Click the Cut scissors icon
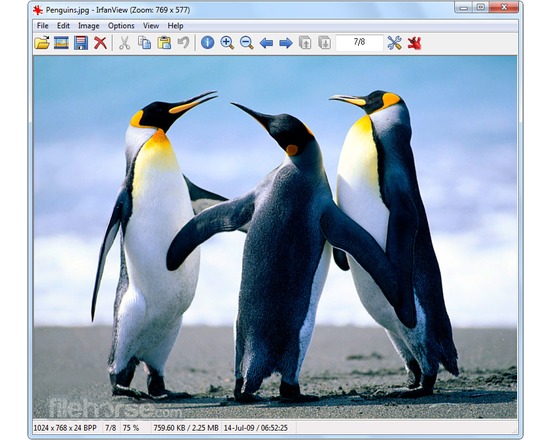 click(124, 43)
